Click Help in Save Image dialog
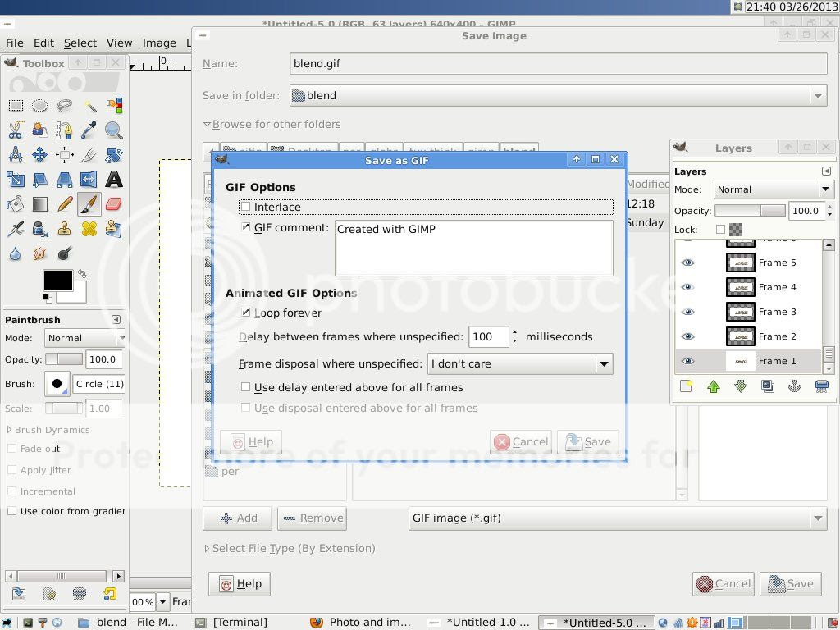This screenshot has width=840, height=630. 240,583
